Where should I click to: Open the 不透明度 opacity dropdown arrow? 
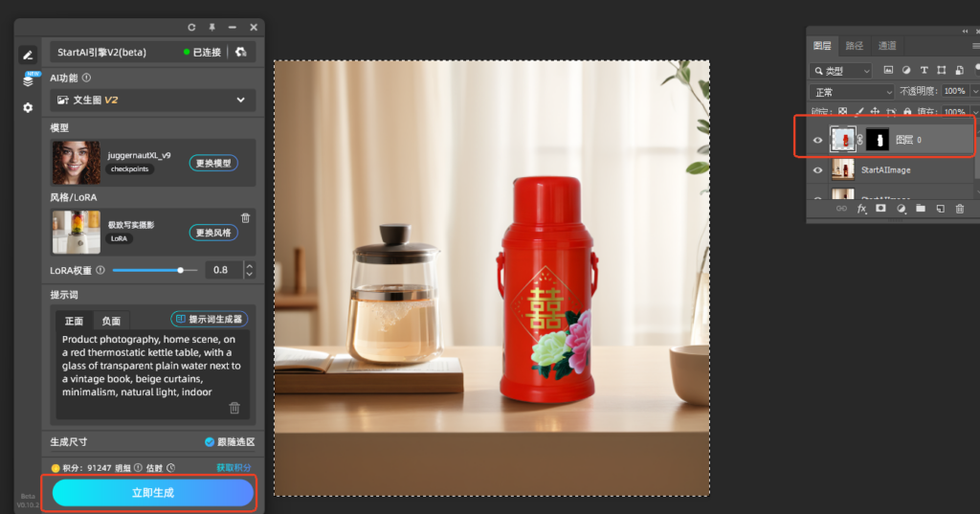click(975, 91)
